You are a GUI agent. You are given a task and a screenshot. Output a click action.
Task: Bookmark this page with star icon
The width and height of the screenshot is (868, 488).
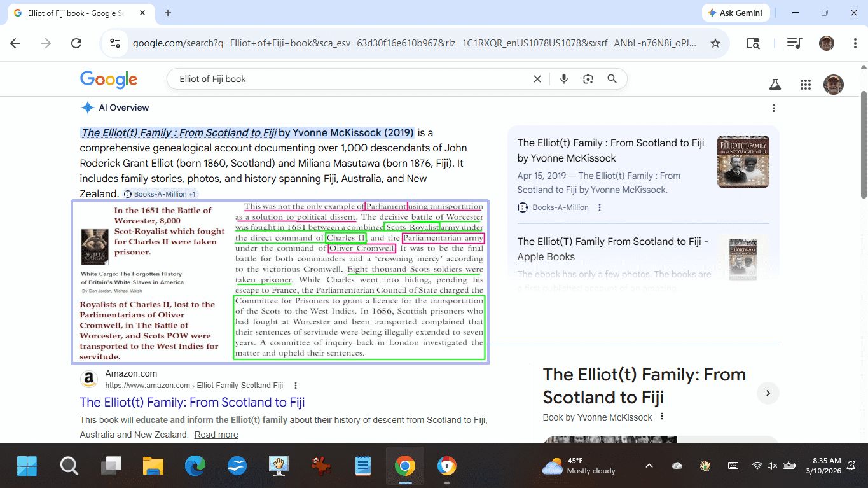(x=715, y=43)
